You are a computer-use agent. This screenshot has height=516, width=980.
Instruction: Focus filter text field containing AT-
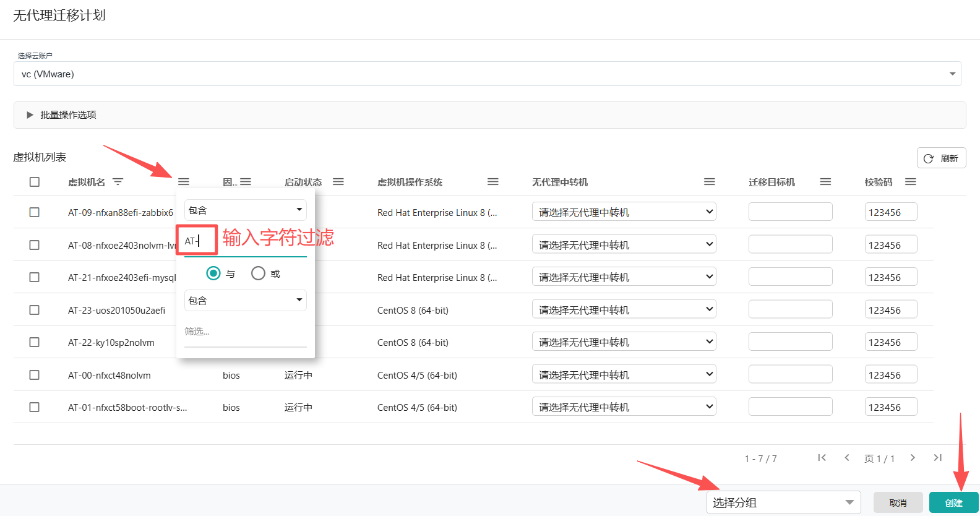246,241
